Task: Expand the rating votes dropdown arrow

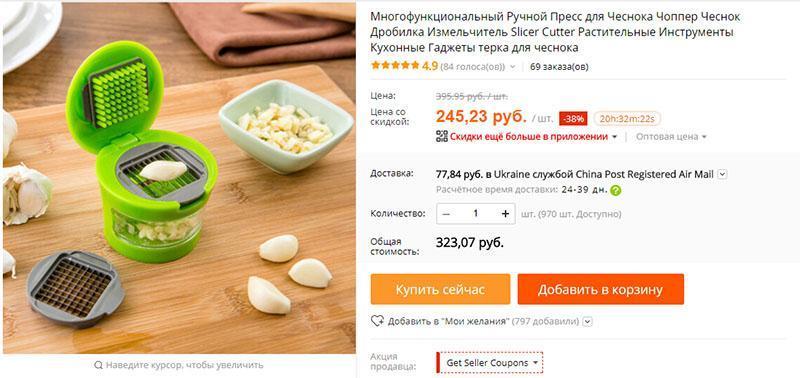Action: [513, 67]
